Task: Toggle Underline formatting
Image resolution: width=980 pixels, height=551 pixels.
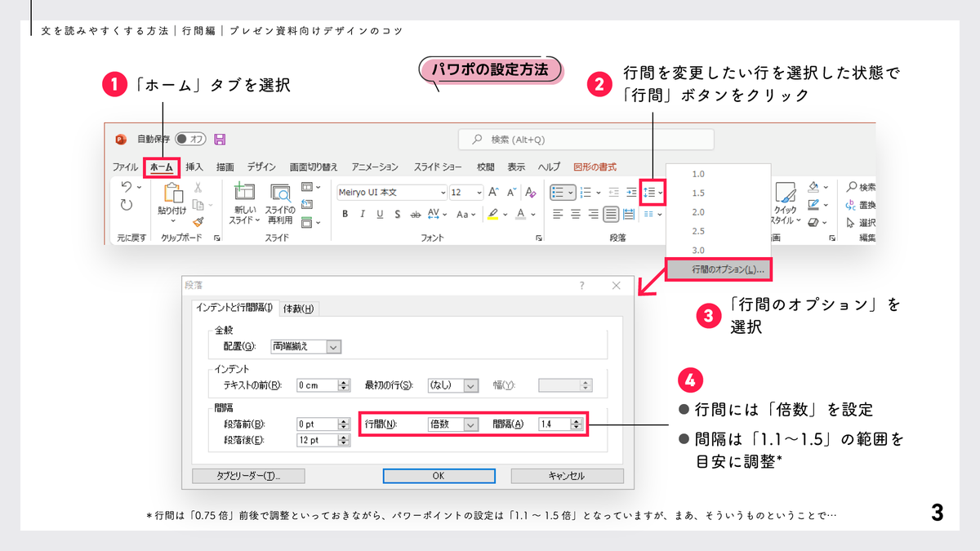Action: (380, 214)
